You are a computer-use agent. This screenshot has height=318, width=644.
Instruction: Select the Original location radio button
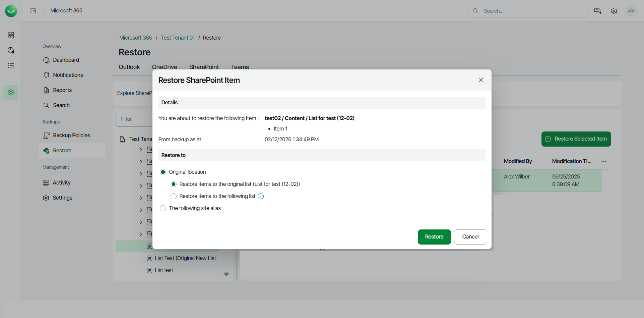163,172
